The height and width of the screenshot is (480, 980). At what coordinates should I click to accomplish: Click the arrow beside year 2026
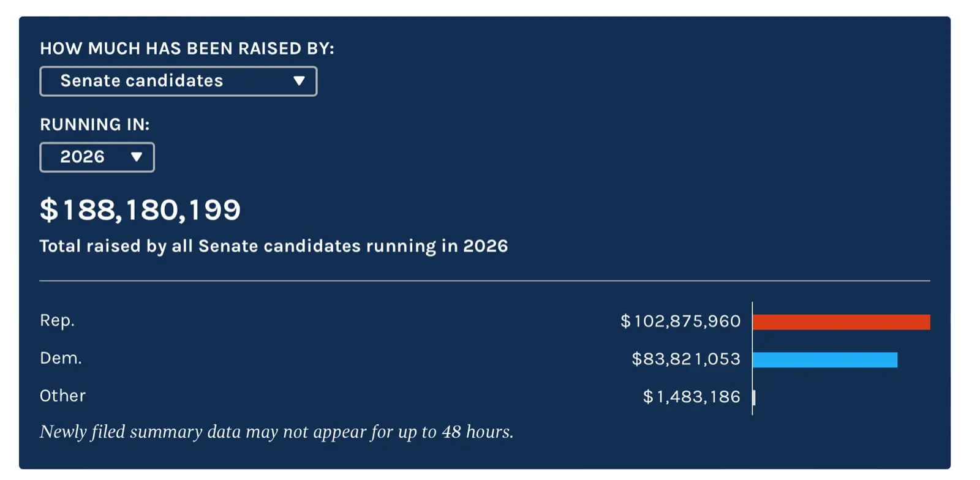point(137,157)
